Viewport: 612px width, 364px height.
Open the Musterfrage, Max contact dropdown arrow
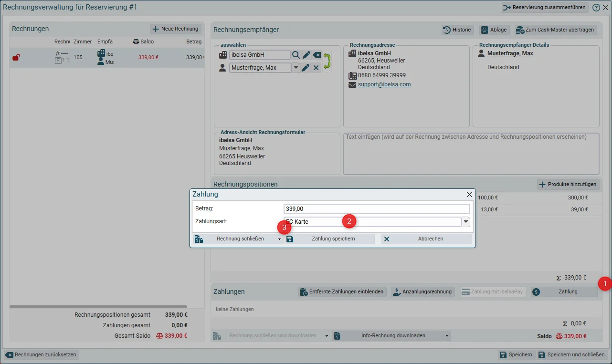pyautogui.click(x=296, y=68)
